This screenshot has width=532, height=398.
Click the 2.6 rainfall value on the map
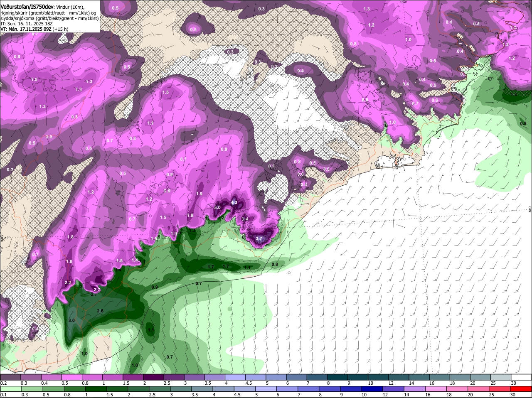point(100,311)
